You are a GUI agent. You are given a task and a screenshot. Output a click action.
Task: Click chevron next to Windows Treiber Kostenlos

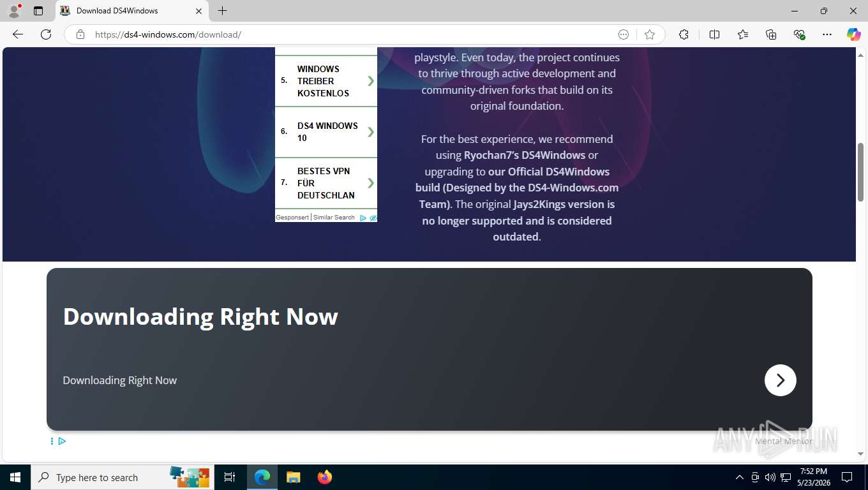[x=370, y=81]
